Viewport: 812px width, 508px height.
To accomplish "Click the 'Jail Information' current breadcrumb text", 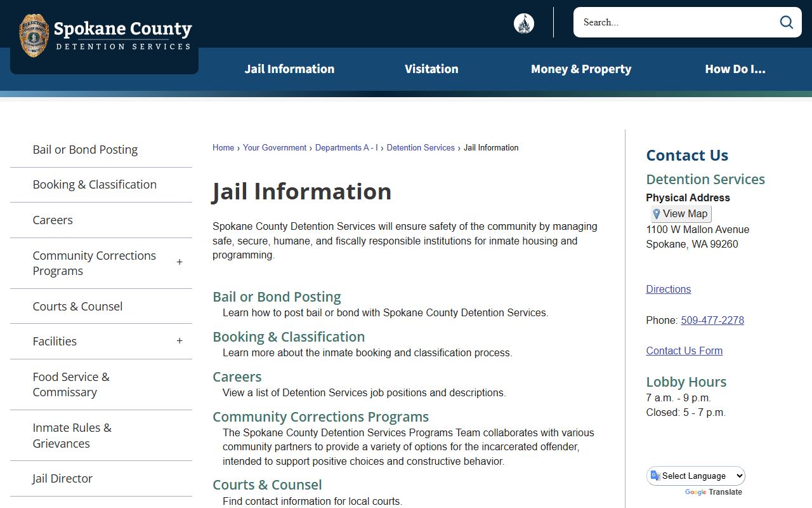I will pyautogui.click(x=491, y=148).
